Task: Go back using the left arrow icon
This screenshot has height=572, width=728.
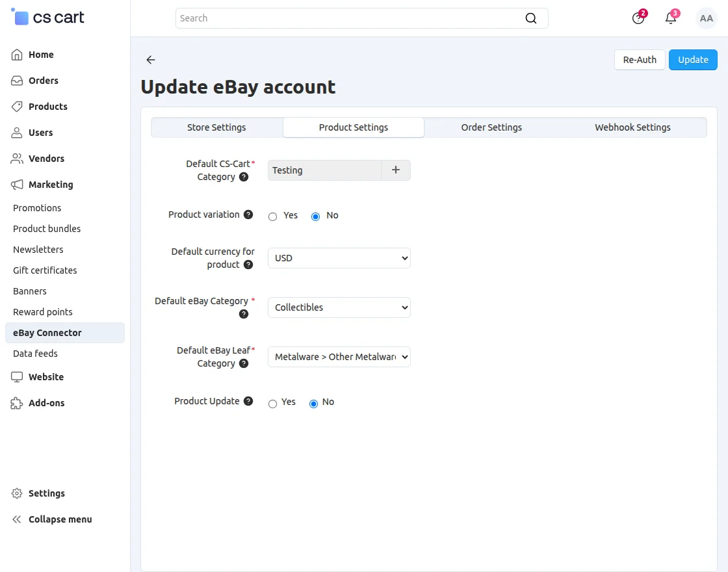Action: pyautogui.click(x=150, y=59)
